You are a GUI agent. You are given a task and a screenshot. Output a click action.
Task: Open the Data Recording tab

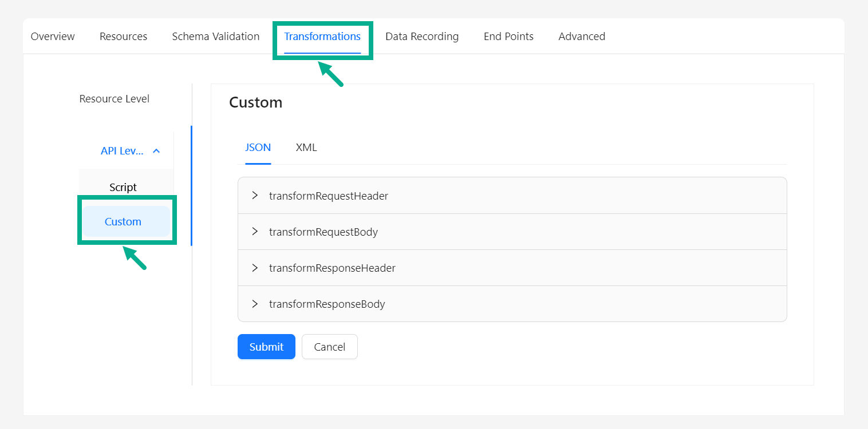pos(422,37)
